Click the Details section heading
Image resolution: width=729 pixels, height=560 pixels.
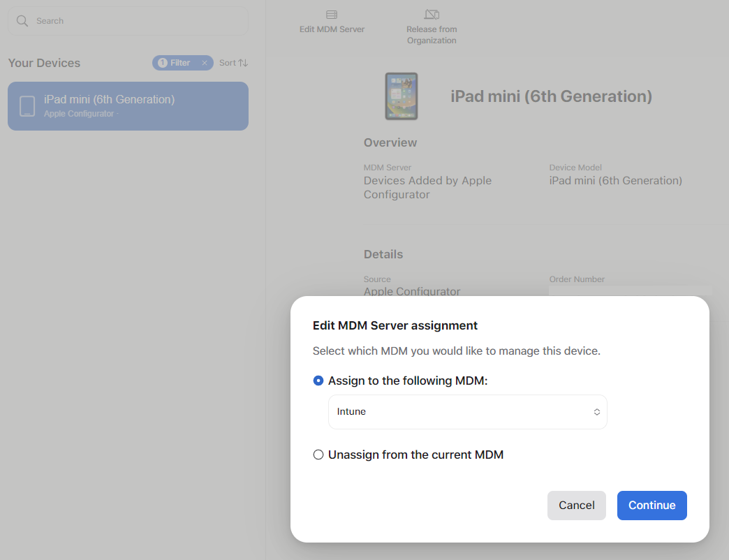[x=383, y=254]
